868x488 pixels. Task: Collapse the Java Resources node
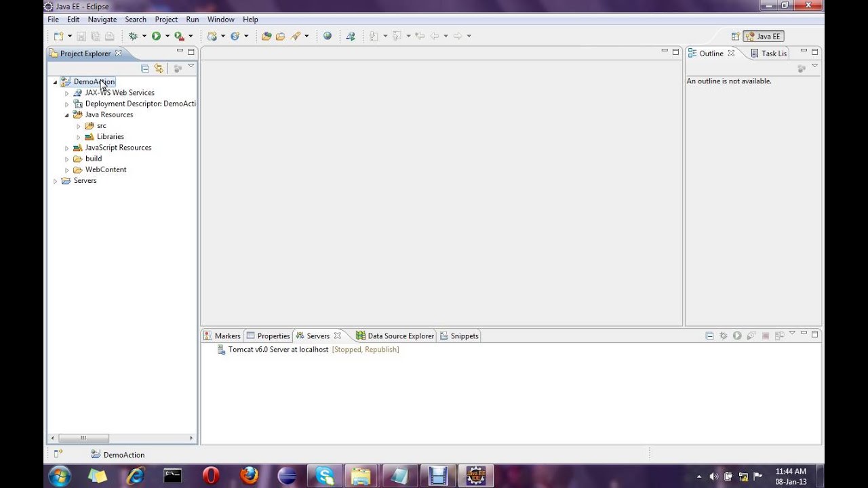pyautogui.click(x=67, y=115)
